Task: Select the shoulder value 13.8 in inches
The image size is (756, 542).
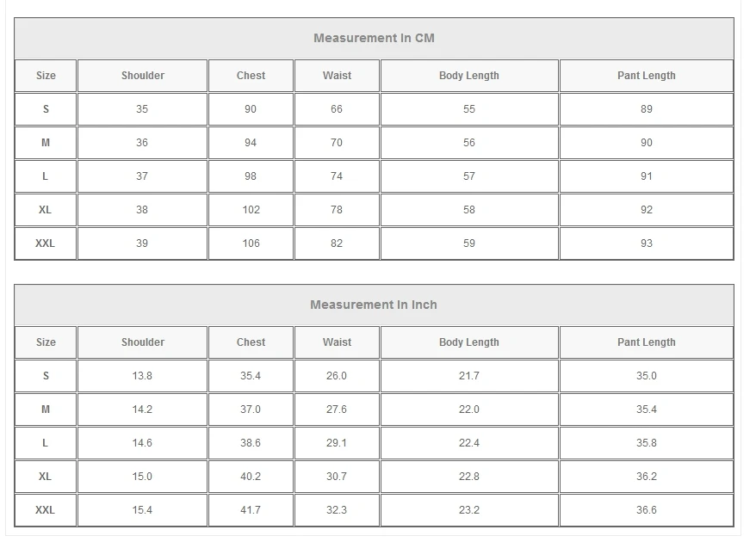Action: (142, 376)
